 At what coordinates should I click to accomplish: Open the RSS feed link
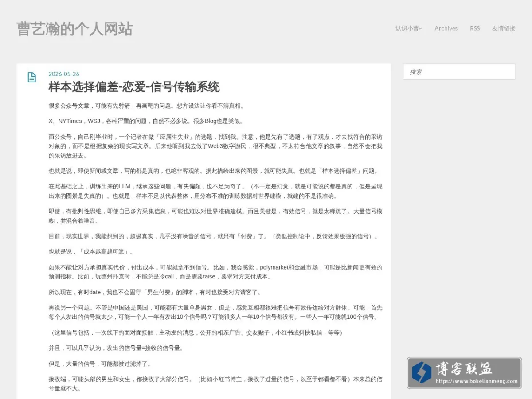coord(475,28)
